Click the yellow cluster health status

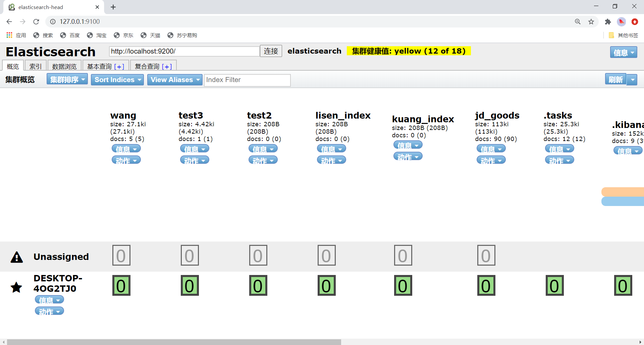click(x=409, y=51)
